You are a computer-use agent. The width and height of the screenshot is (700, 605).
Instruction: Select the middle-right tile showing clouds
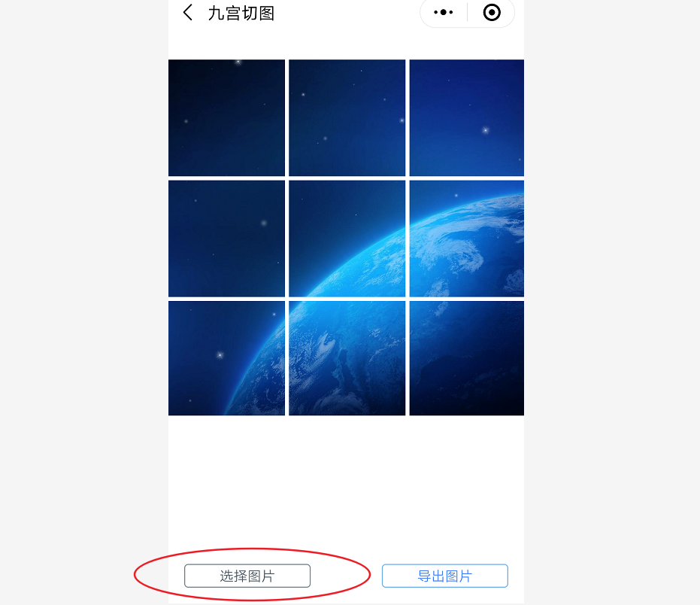pos(466,239)
